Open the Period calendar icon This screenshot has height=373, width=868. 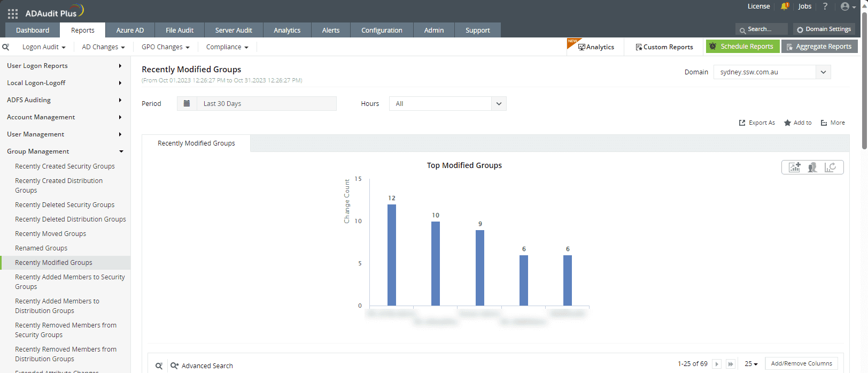(x=187, y=104)
